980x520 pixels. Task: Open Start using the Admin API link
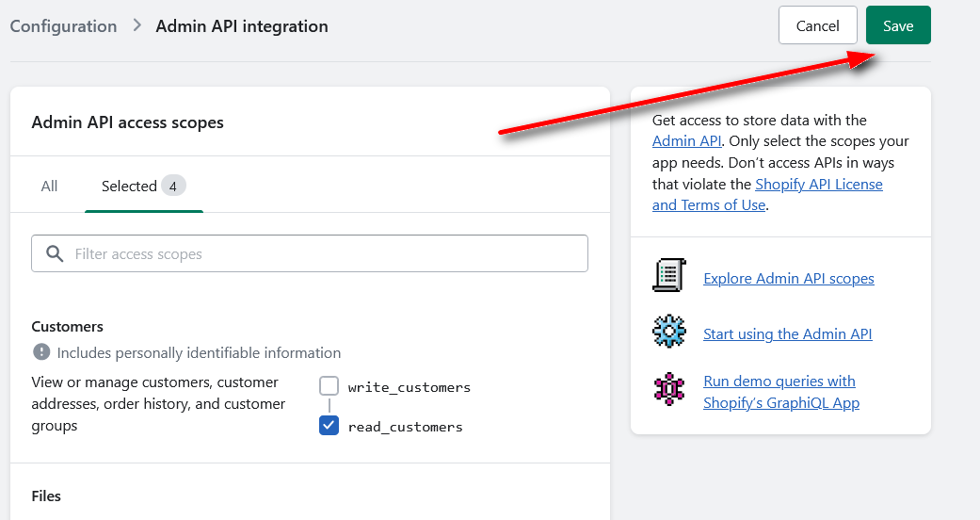pyautogui.click(x=788, y=334)
